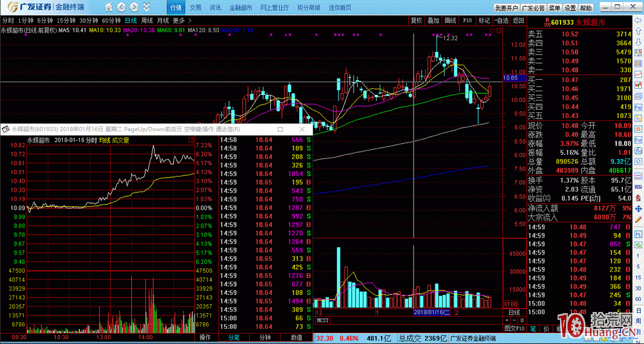Click 返回 return button
This screenshot has width=644, height=344.
(x=518, y=20)
